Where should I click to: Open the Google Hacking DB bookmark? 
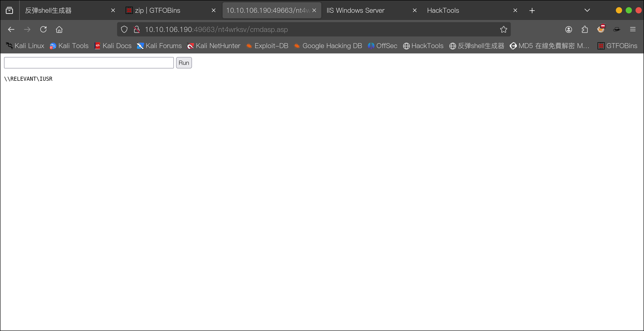coord(328,46)
